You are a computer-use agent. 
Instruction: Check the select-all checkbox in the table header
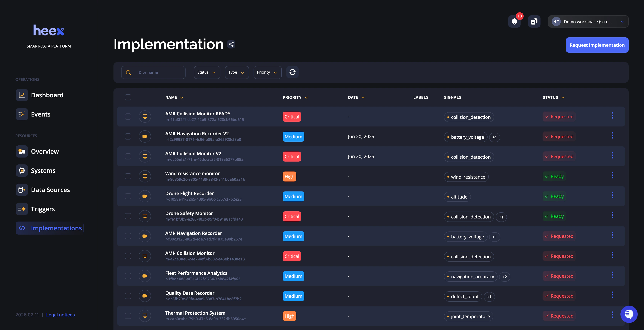click(128, 97)
